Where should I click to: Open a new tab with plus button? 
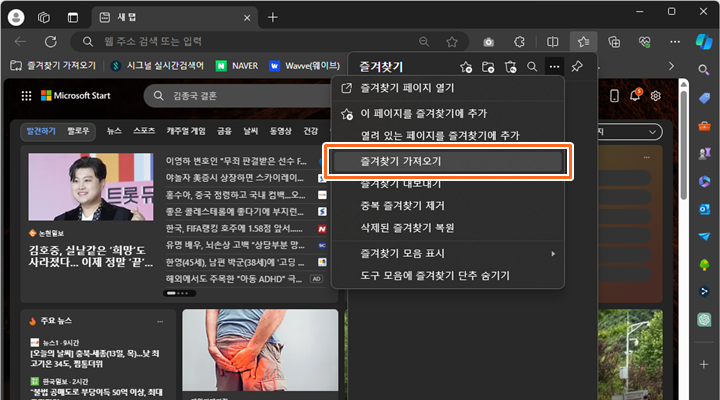coord(273,17)
